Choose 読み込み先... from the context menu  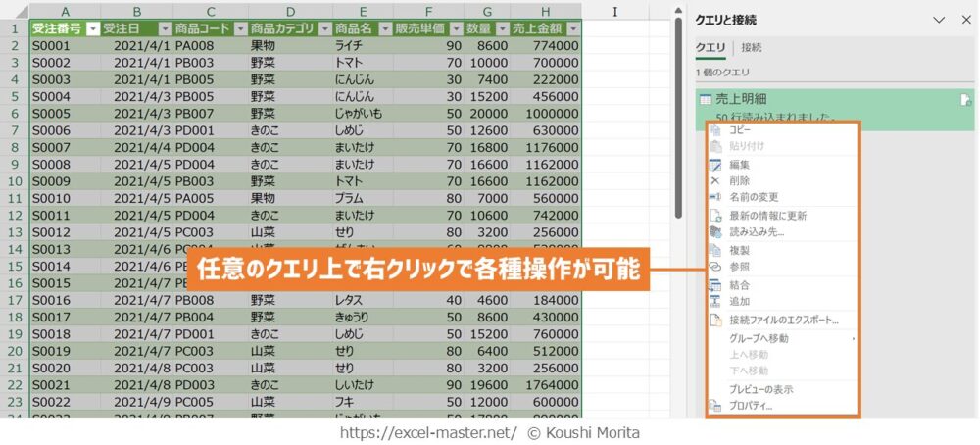point(757,232)
